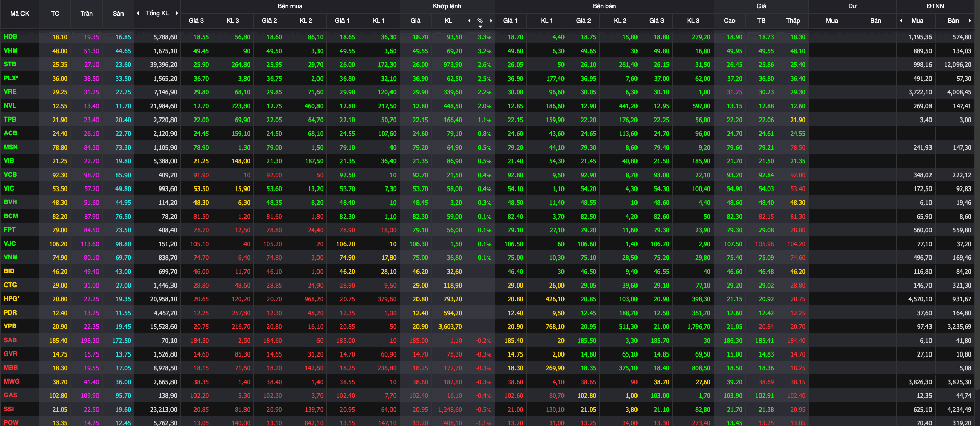Click the right arrow after the % column header
980x426 pixels.
pos(491,21)
